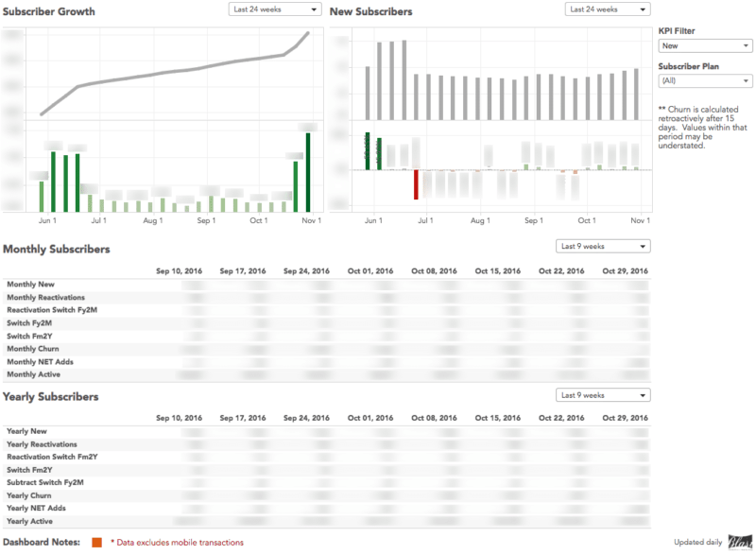Click the company logo at bottom right

(739, 541)
